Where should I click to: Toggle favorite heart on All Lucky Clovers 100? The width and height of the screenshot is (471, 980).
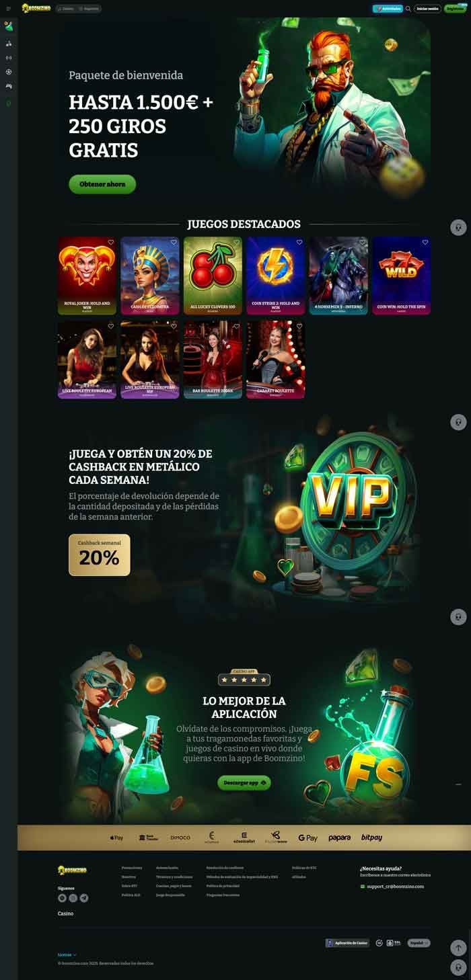pyautogui.click(x=237, y=242)
